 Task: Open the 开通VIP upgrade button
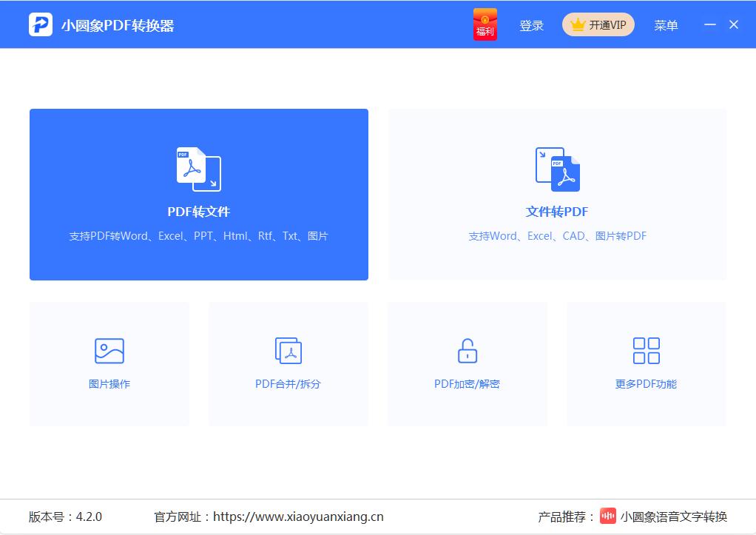click(x=598, y=24)
